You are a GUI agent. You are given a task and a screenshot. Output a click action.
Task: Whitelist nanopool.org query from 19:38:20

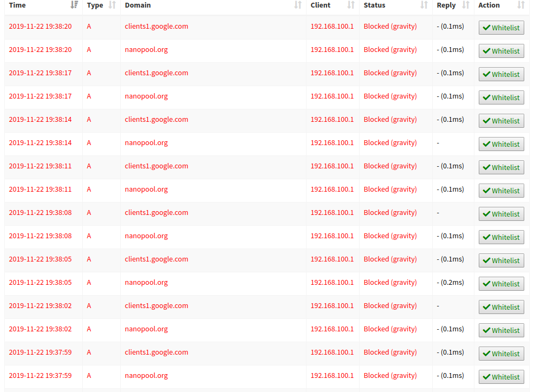[x=501, y=51]
